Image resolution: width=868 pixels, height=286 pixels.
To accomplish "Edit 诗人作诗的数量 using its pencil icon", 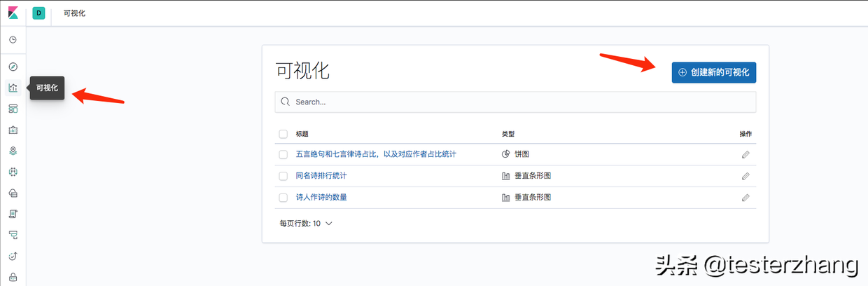I will 745,198.
